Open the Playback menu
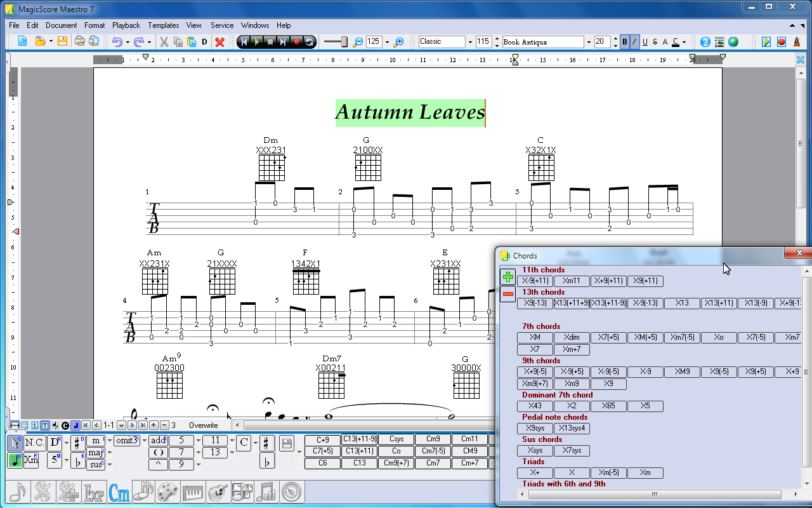This screenshot has height=508, width=812. tap(126, 25)
